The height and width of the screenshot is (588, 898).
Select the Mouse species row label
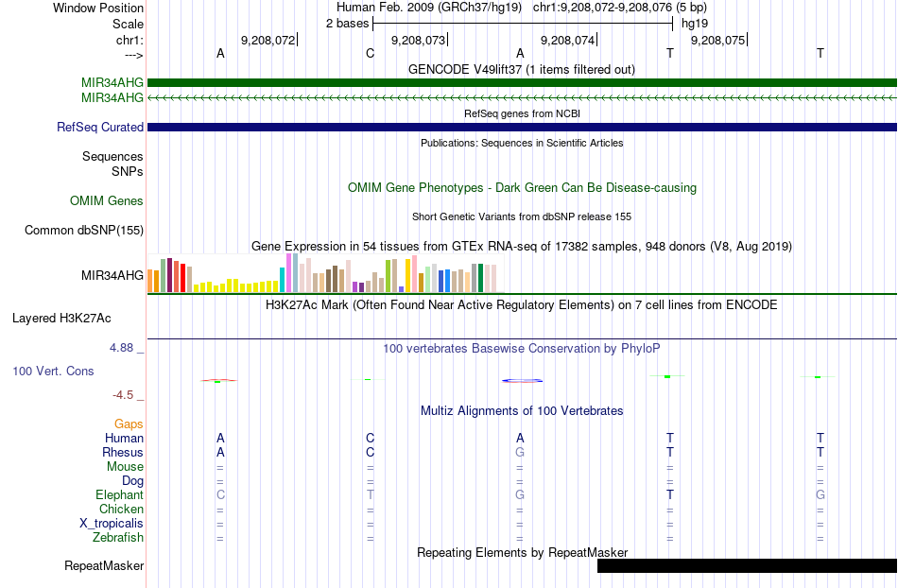(x=125, y=467)
